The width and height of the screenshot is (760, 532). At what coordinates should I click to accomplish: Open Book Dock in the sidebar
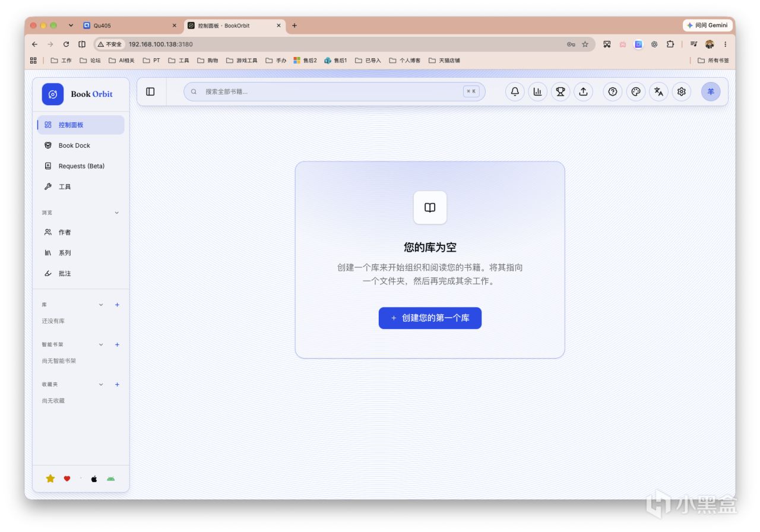coord(81,145)
